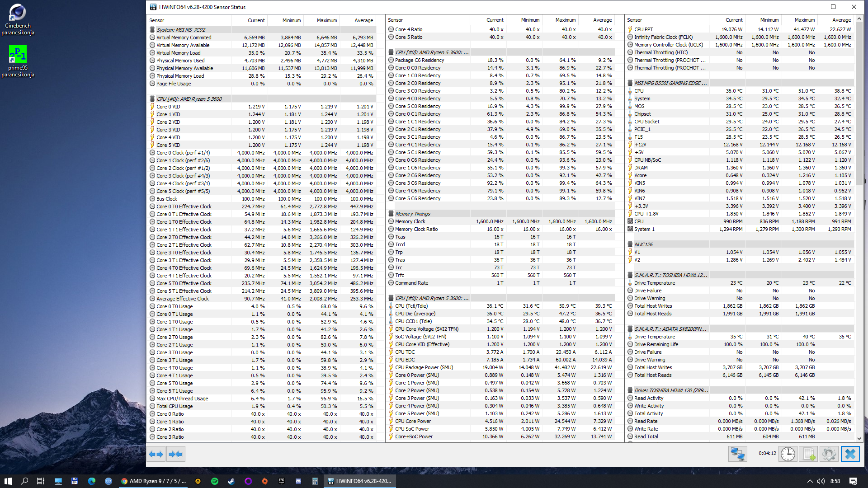Open the remote network monitoring icon

click(737, 454)
